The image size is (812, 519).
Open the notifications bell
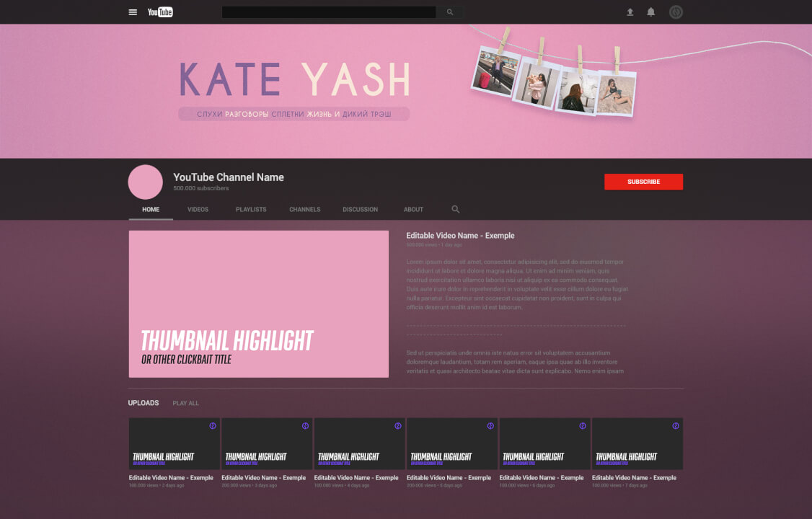tap(651, 12)
